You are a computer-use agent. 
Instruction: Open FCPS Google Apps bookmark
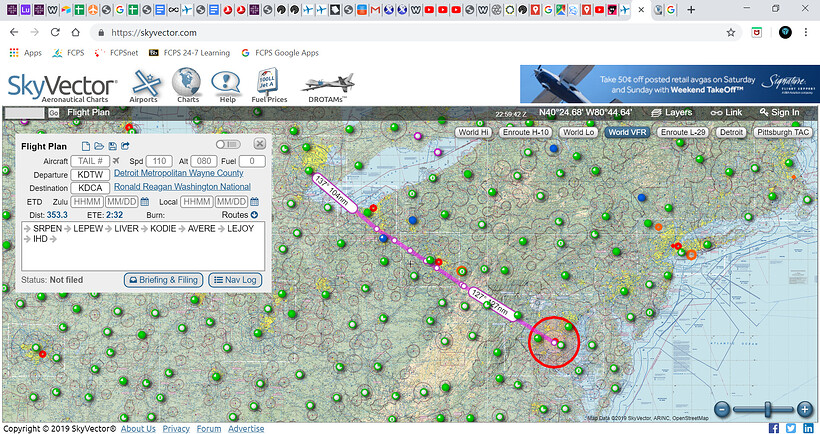(x=280, y=53)
